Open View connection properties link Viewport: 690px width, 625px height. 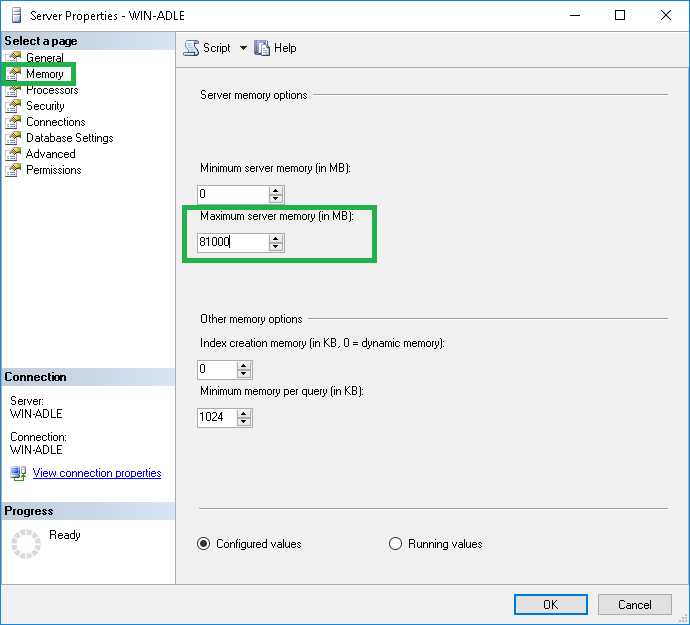point(97,473)
